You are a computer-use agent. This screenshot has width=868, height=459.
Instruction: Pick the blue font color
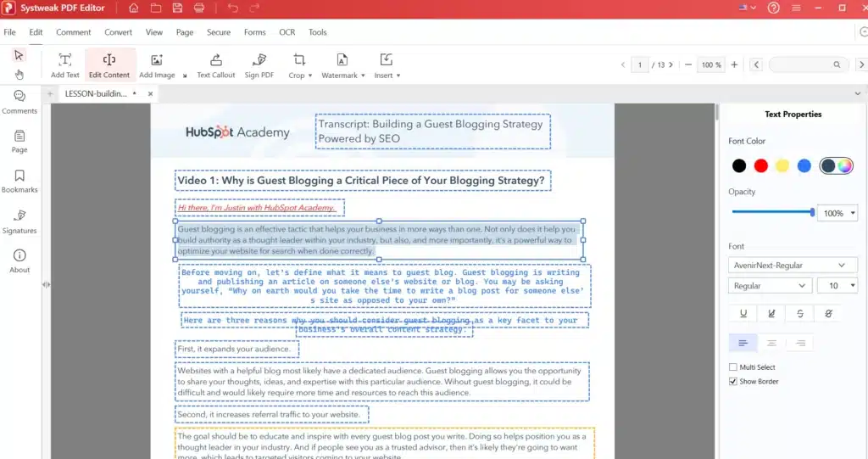coord(804,165)
